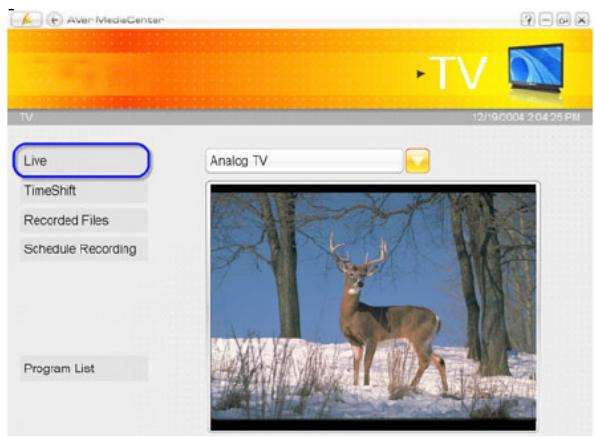Screen dimensions: 595x437
Task: Open the TimeShift menu option
Action: point(83,190)
